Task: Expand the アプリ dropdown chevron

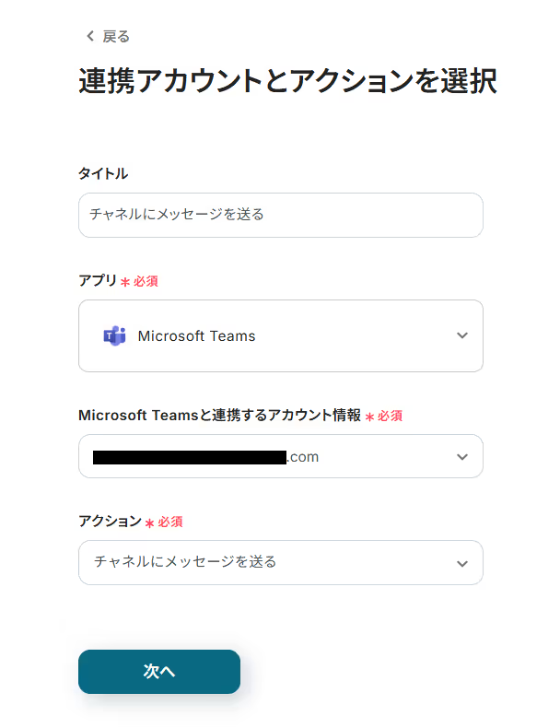Action: coord(462,335)
